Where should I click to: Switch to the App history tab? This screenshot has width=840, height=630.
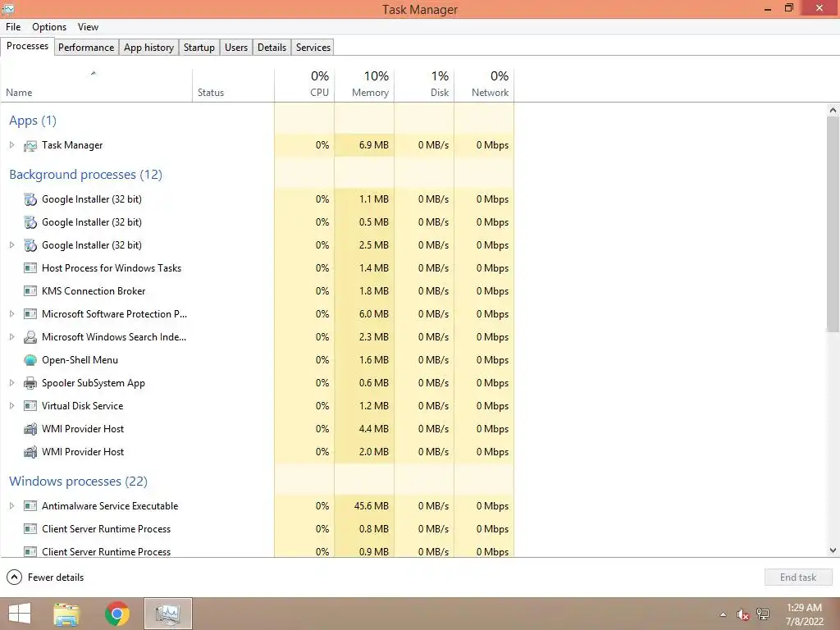pos(149,47)
